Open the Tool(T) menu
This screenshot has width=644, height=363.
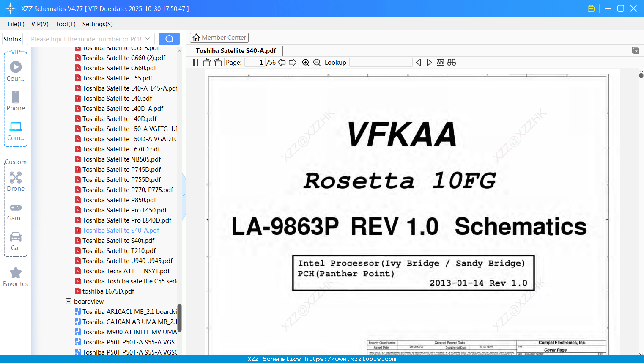click(66, 24)
